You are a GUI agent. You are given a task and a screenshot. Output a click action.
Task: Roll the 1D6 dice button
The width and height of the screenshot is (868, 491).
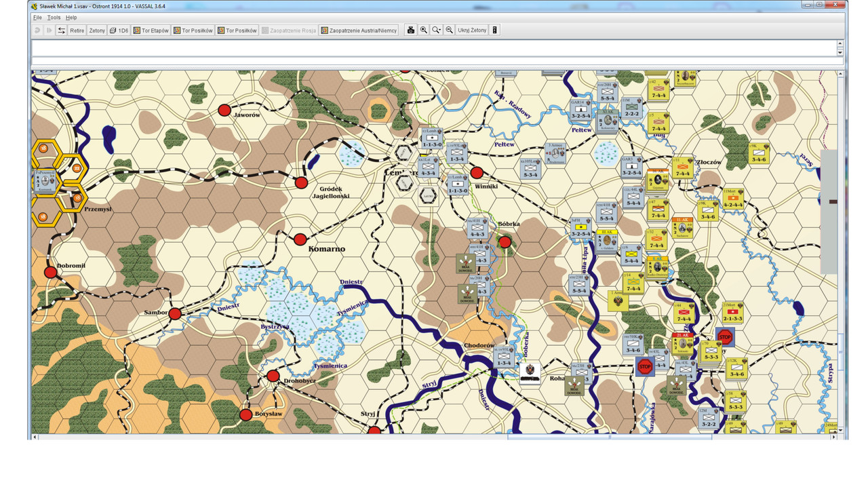tap(119, 31)
